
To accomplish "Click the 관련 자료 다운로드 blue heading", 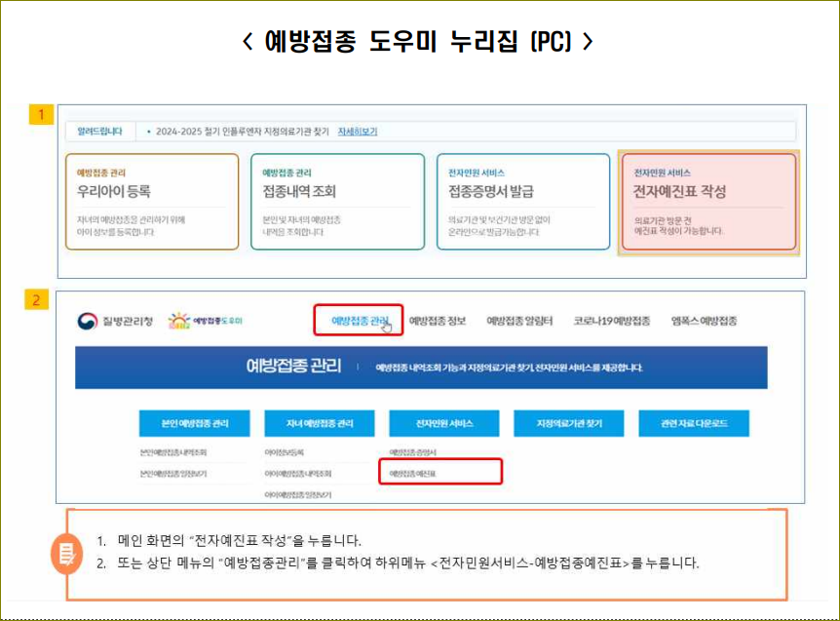I will tap(694, 423).
